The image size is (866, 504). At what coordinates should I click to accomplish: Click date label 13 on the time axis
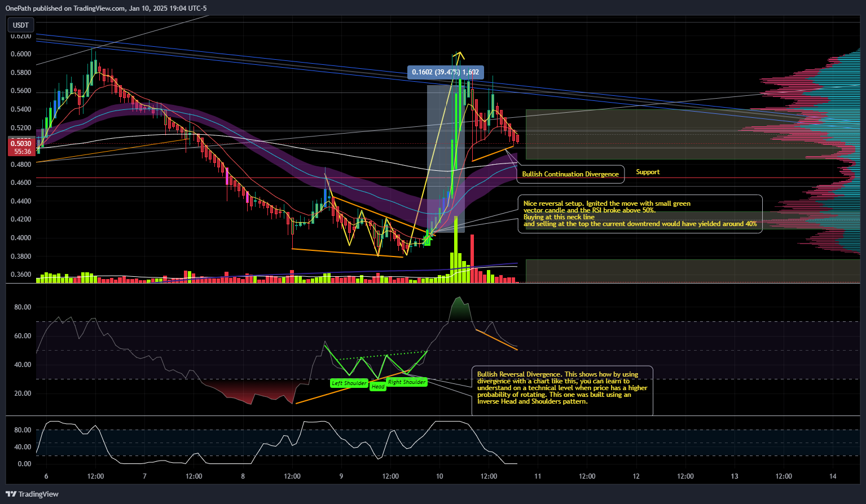click(735, 476)
